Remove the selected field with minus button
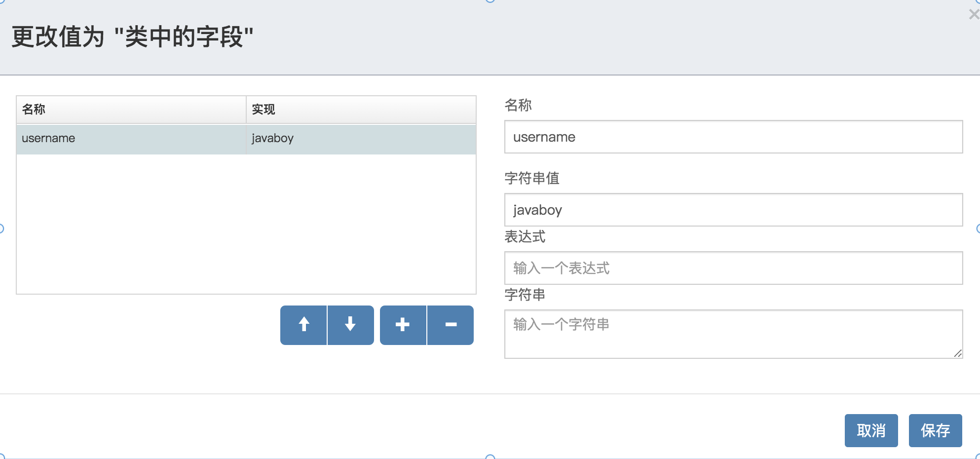 [x=451, y=325]
